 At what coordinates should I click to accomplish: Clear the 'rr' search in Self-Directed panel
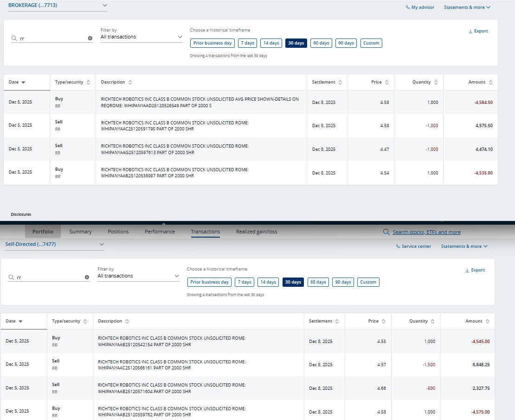point(87,278)
